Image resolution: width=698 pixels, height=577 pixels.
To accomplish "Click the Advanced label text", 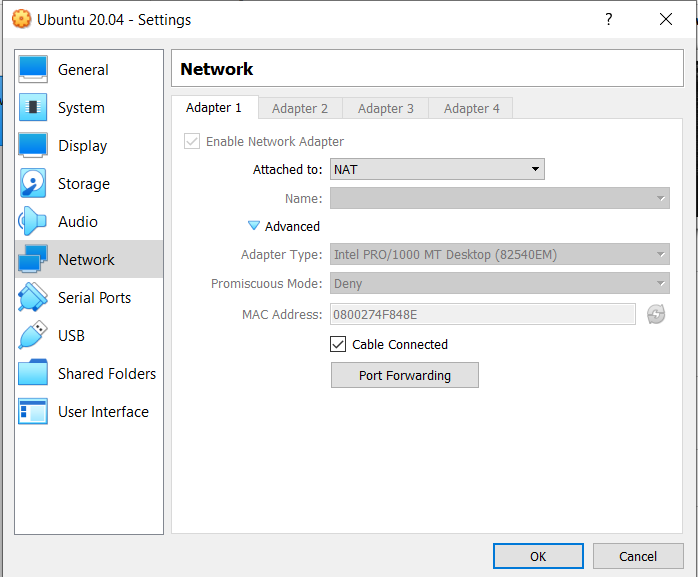I will 292,227.
